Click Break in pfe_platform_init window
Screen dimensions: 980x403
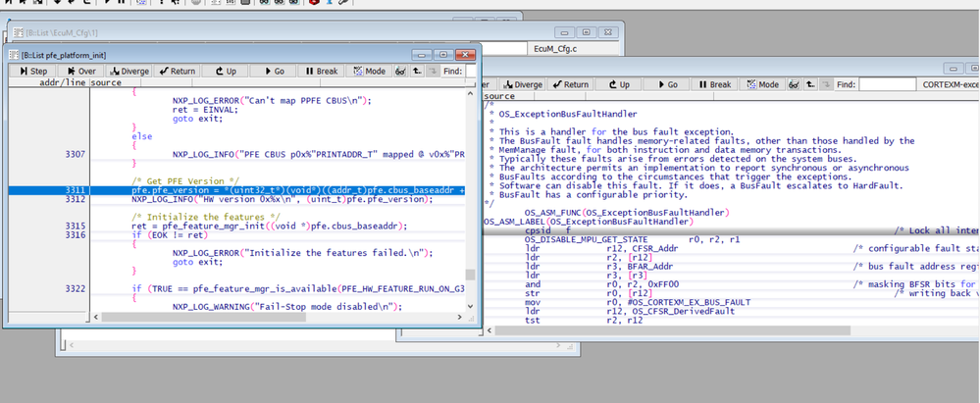click(321, 72)
